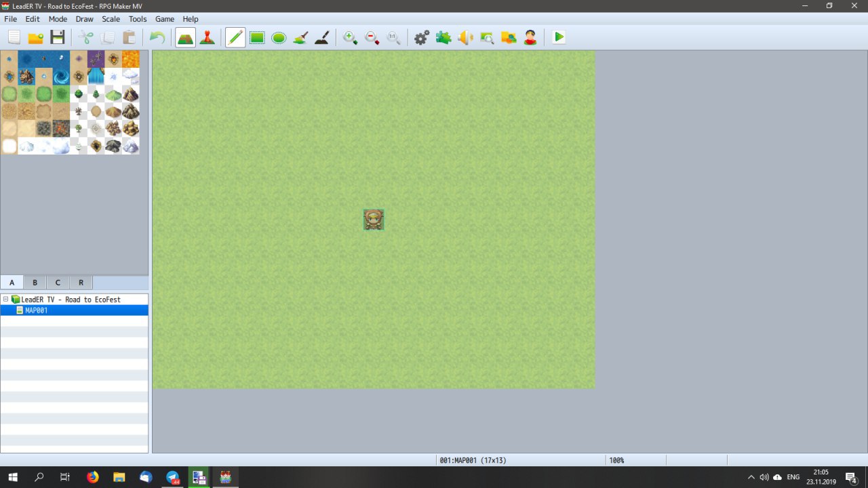Undo the last action via arrow icon
Viewport: 868px width, 488px height.
click(x=157, y=37)
